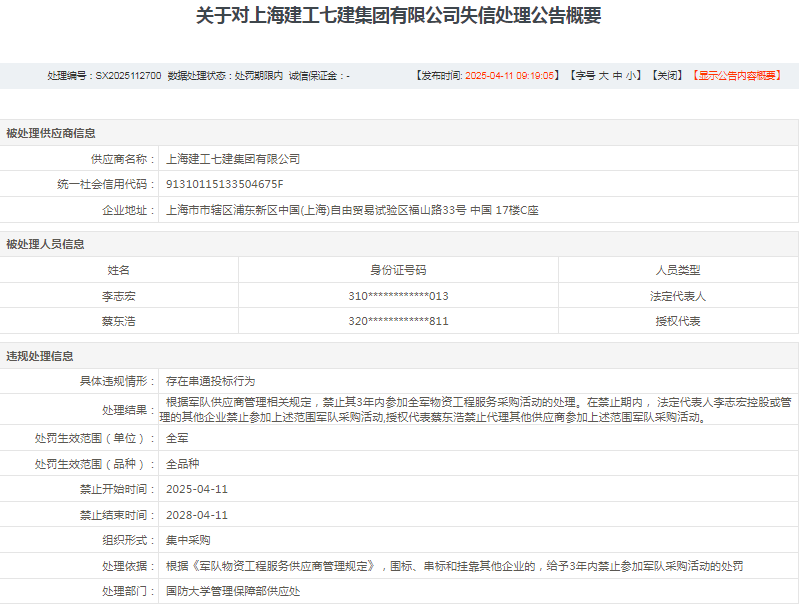This screenshot has width=799, height=607.
Task: Set font size to small (小)
Action: point(631,76)
